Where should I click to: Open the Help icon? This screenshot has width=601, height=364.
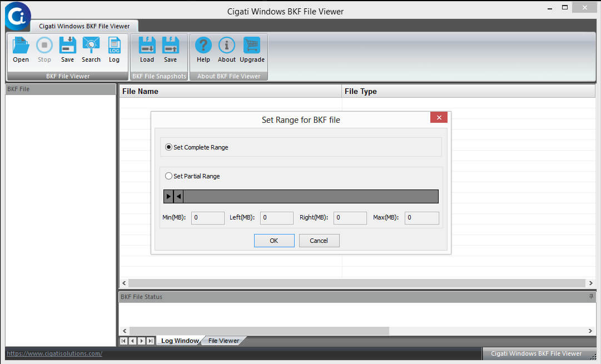pyautogui.click(x=203, y=46)
